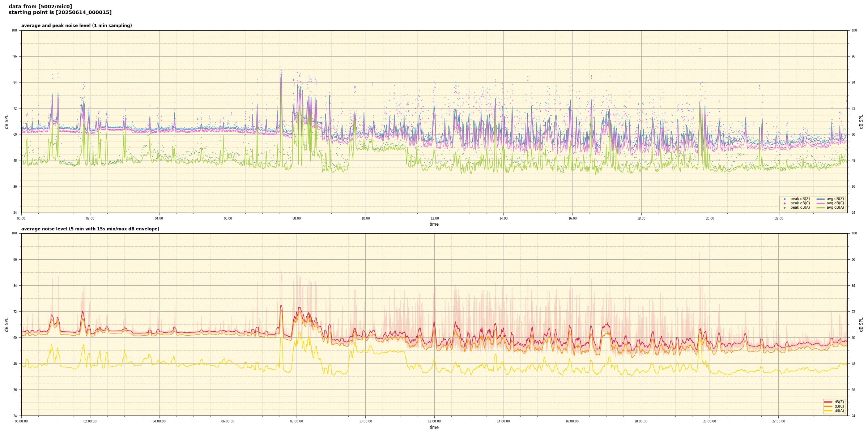Click the top chart title about peak noise
The width and height of the screenshot is (868, 434).
pyautogui.click(x=76, y=26)
